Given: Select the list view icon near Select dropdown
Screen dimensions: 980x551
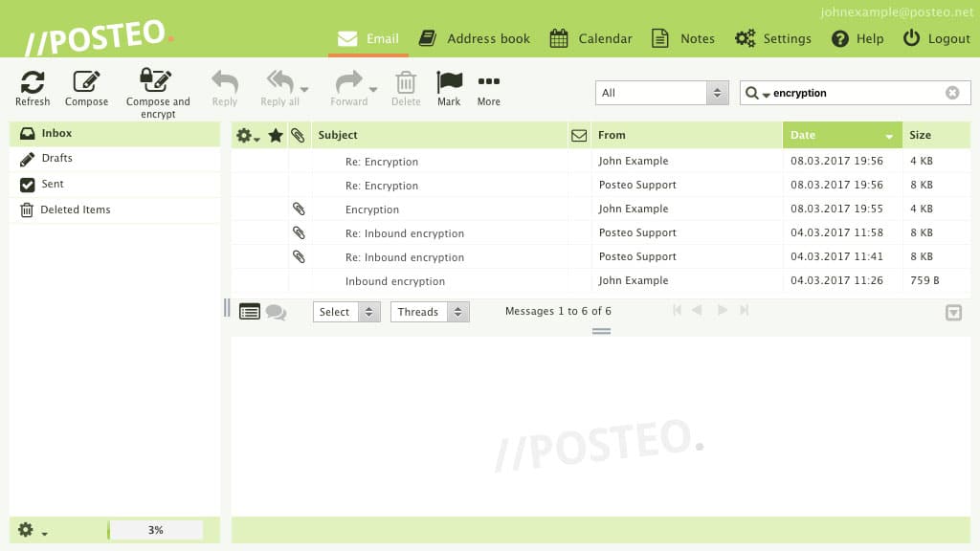Looking at the screenshot, I should click(x=250, y=311).
